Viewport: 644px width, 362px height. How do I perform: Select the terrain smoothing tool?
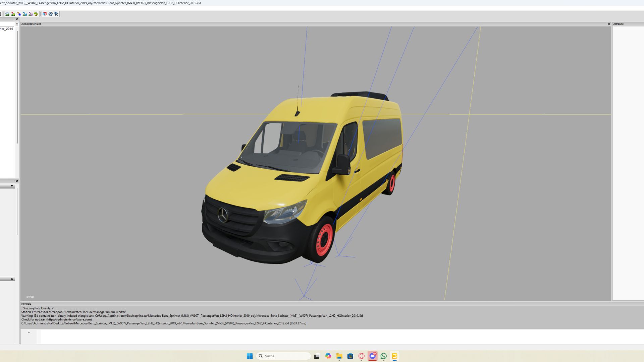(13, 14)
